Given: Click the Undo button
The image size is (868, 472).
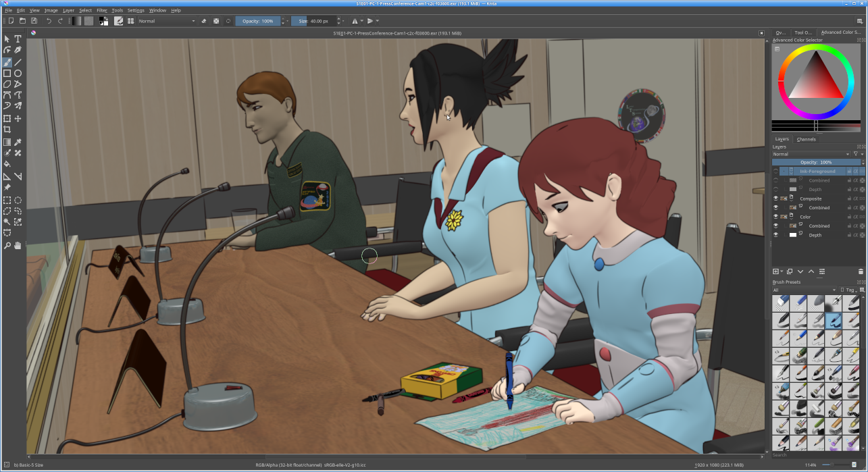Looking at the screenshot, I should pos(49,21).
